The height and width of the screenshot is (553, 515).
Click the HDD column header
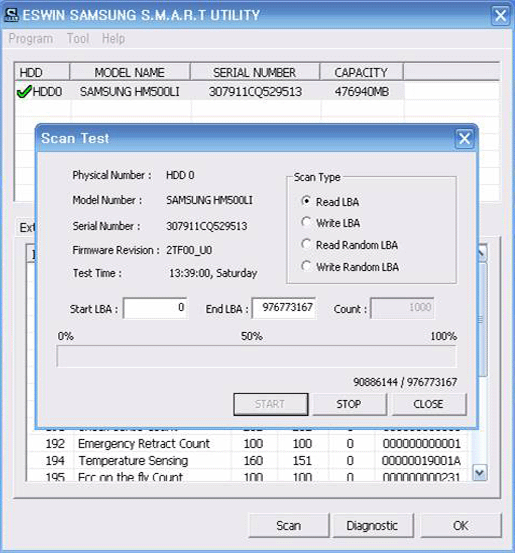tap(42, 72)
